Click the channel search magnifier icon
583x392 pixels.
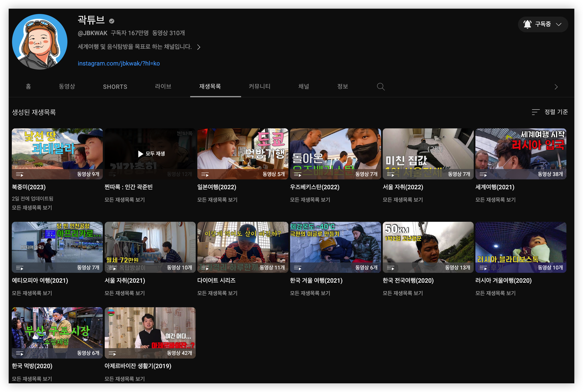[x=381, y=87]
